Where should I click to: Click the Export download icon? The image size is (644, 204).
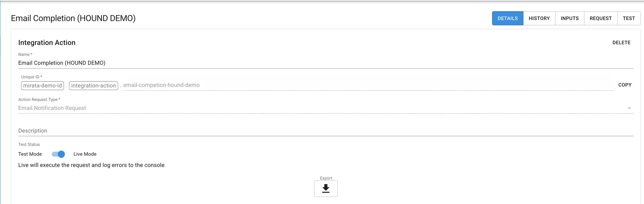coord(326,189)
